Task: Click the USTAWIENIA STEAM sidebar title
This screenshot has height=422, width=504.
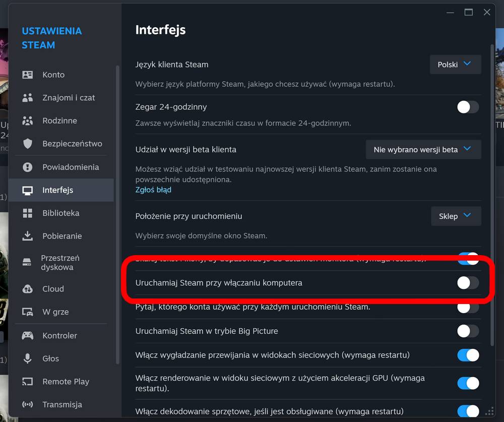Action: click(52, 38)
